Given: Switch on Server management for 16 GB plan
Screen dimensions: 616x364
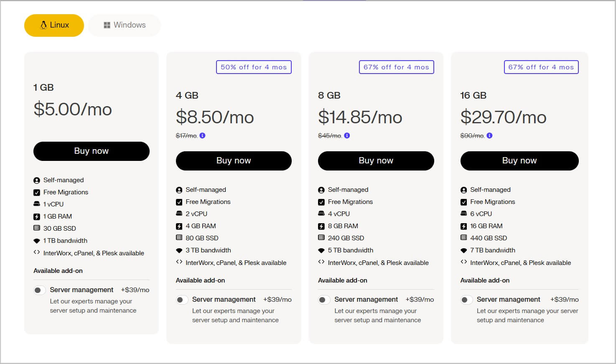Looking at the screenshot, I should point(466,300).
